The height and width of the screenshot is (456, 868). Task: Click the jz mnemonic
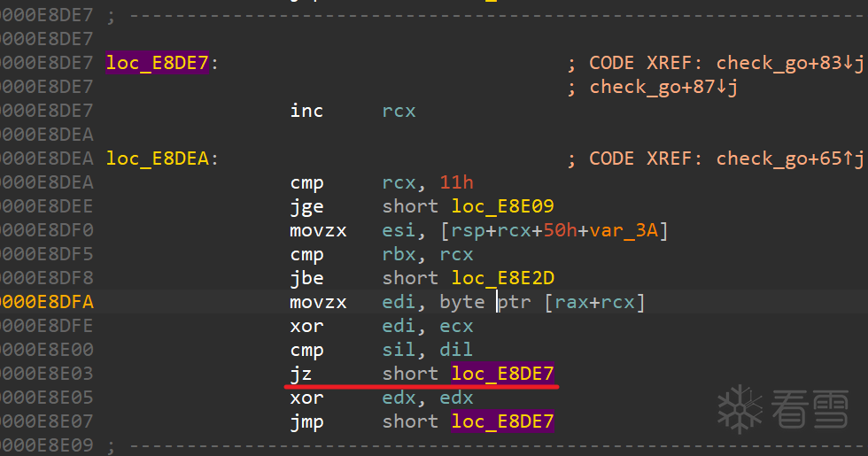(x=300, y=375)
